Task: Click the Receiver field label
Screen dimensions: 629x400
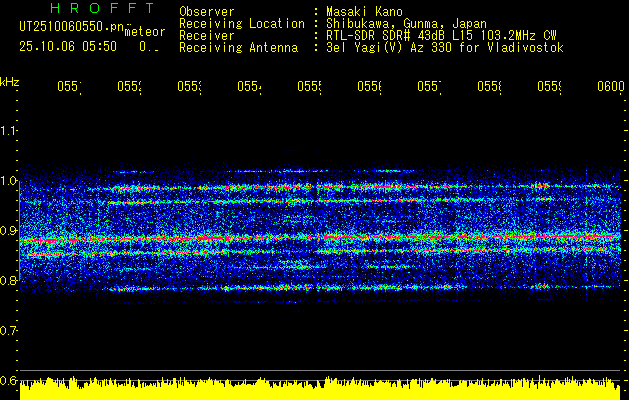Action: click(207, 36)
